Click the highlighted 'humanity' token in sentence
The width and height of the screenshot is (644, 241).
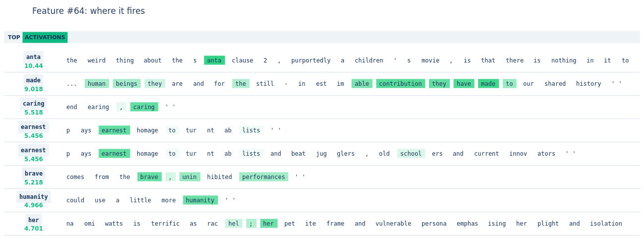200,200
